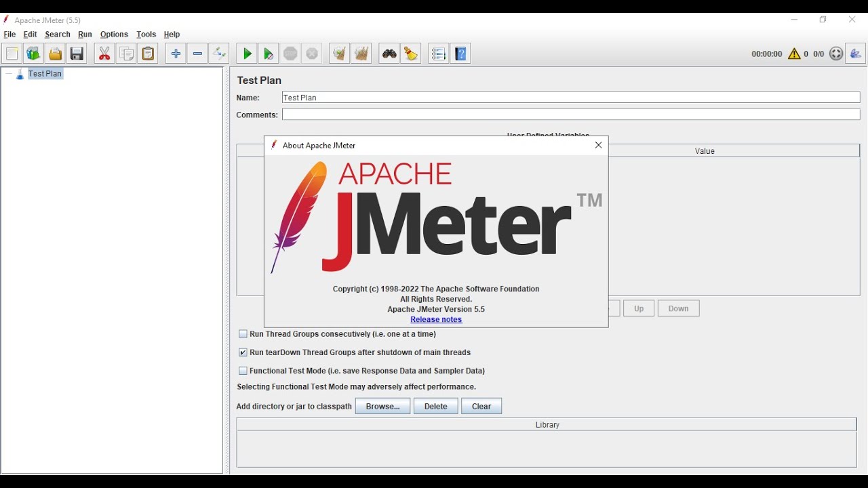Enable Functional Test Mode checkbox

(x=243, y=371)
